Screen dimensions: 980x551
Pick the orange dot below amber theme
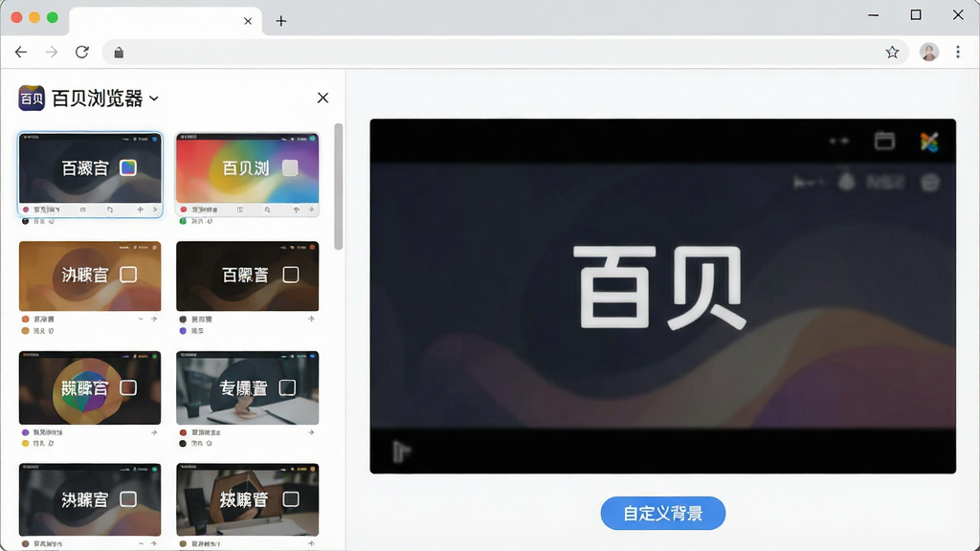click(26, 320)
